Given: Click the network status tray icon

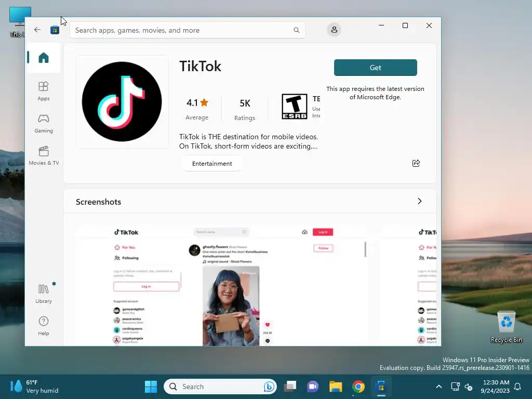Looking at the screenshot, I should click(x=455, y=387).
